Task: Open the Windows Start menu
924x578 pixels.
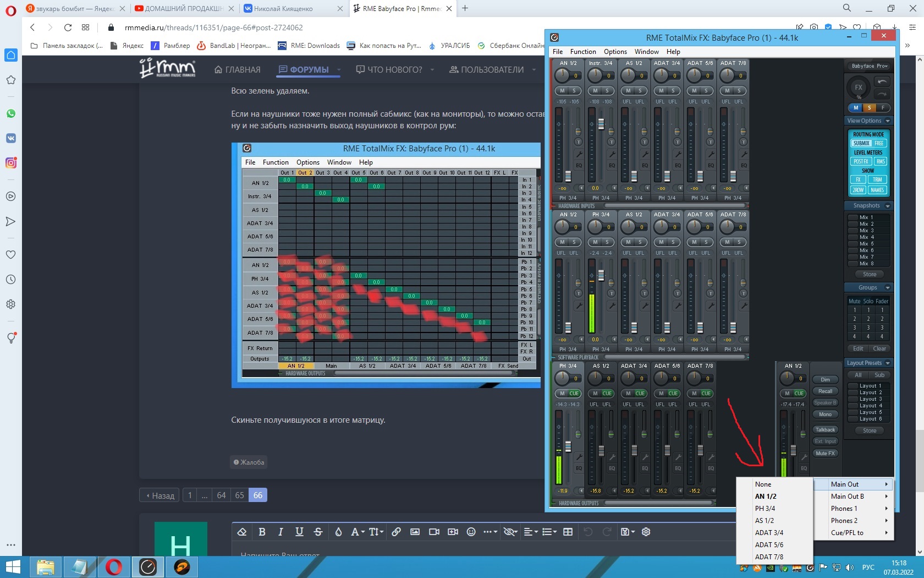Action: 12,566
